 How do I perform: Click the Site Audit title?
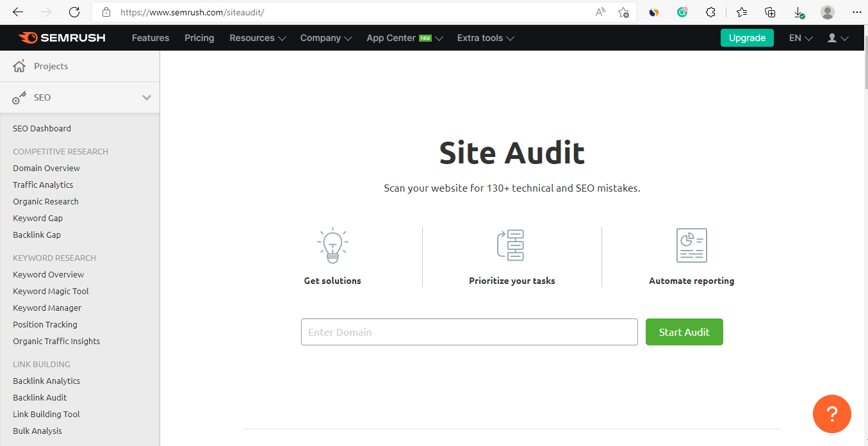[512, 153]
